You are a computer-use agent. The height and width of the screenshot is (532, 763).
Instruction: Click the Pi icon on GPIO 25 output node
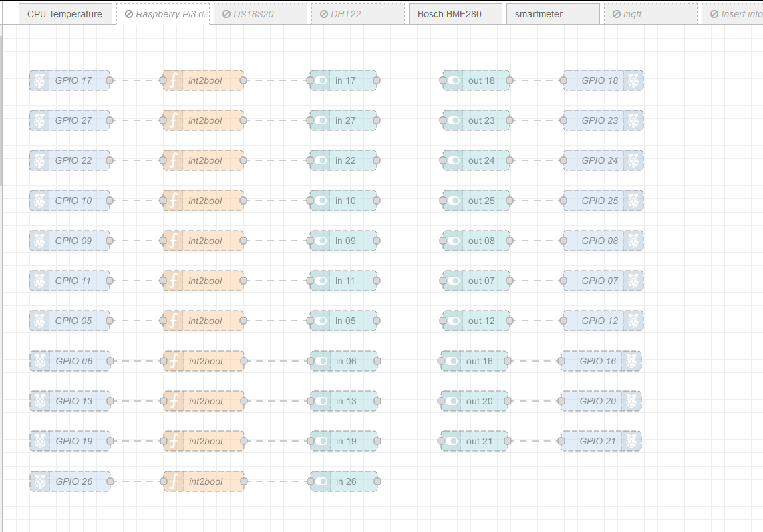click(x=632, y=201)
